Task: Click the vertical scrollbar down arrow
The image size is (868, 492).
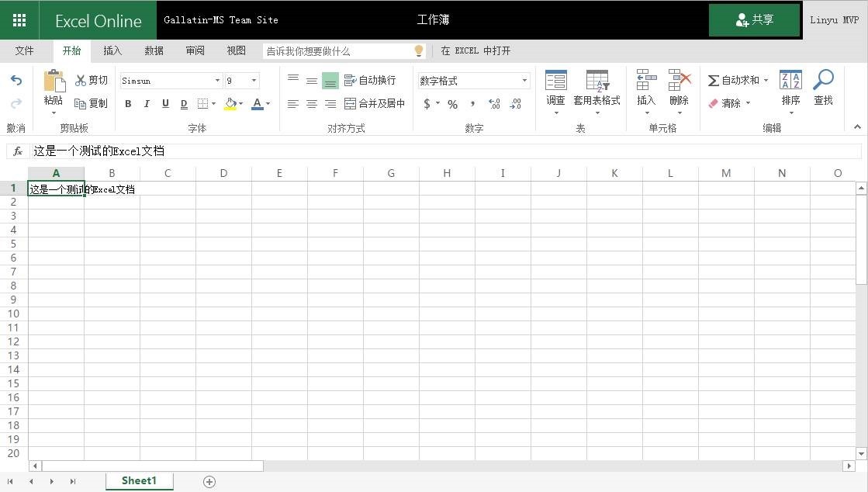Action: coord(861,454)
